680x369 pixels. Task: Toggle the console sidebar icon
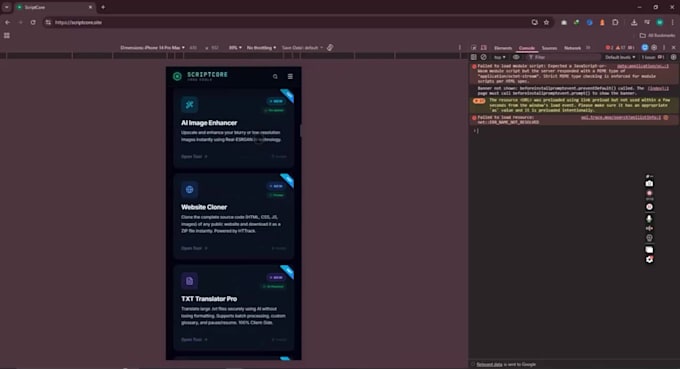pos(474,57)
